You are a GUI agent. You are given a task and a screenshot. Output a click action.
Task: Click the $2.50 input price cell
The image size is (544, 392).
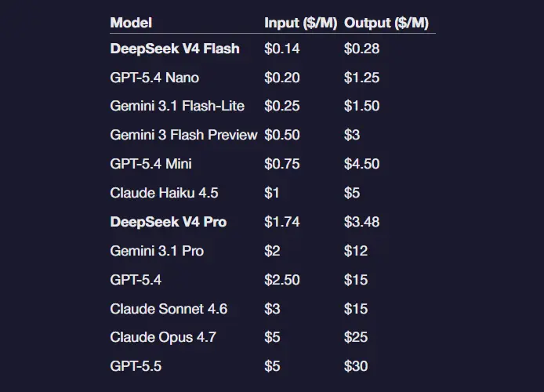pyautogui.click(x=282, y=280)
